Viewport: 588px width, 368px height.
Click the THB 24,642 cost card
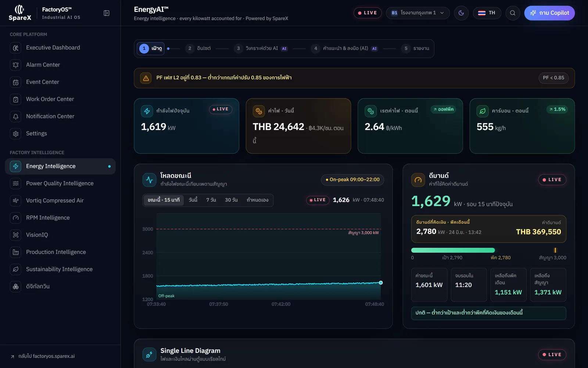pos(298,126)
